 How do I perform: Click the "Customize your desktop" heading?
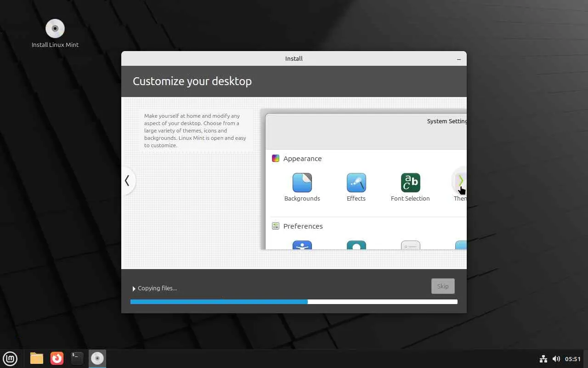tap(192, 81)
